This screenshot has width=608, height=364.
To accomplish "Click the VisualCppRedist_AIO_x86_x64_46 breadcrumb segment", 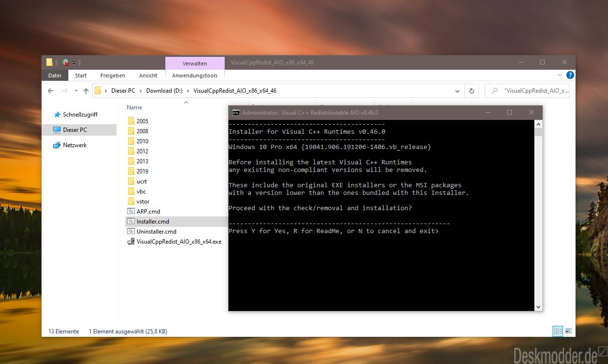I will point(235,91).
